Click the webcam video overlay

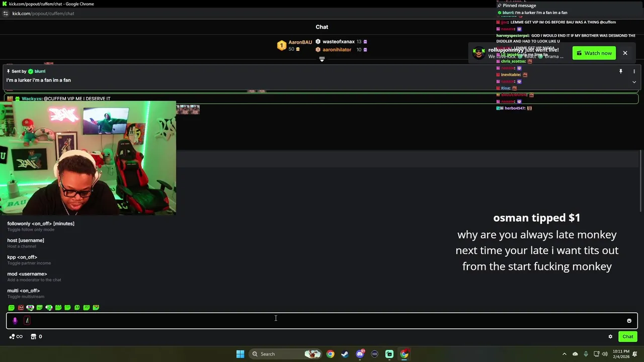(88, 158)
